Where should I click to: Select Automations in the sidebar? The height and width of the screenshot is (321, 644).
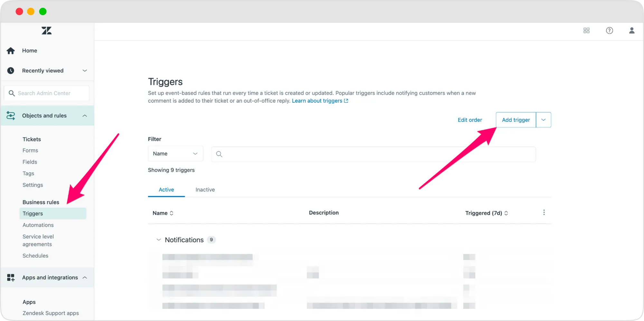pyautogui.click(x=38, y=225)
